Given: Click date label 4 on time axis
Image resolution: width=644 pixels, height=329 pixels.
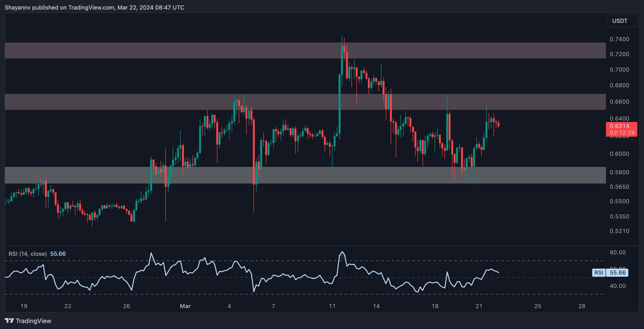Looking at the screenshot, I should coord(229,306).
